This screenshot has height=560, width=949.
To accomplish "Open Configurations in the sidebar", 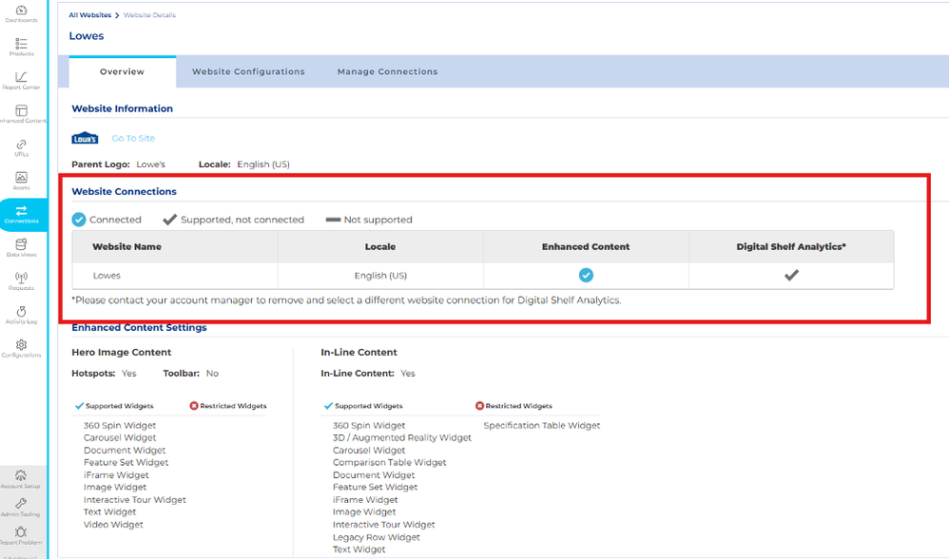I will 21,348.
